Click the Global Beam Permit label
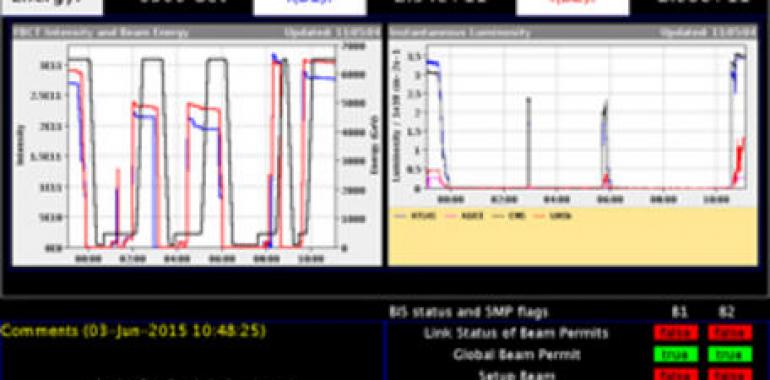This screenshot has width=770, height=380. click(x=517, y=354)
